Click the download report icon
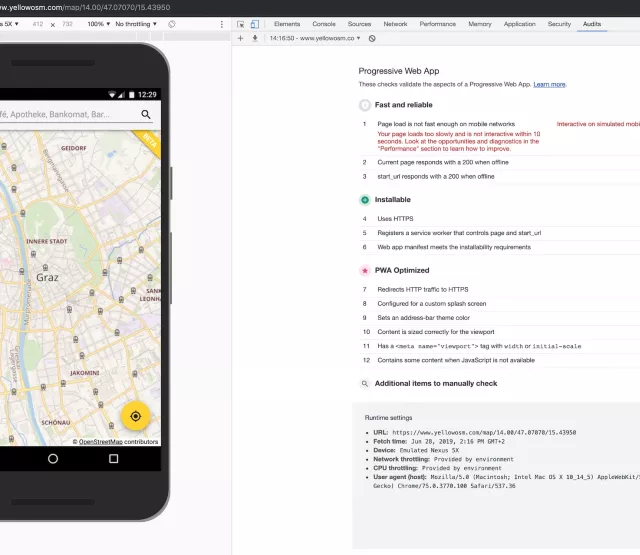Image resolution: width=640 pixels, height=555 pixels. 255,38
